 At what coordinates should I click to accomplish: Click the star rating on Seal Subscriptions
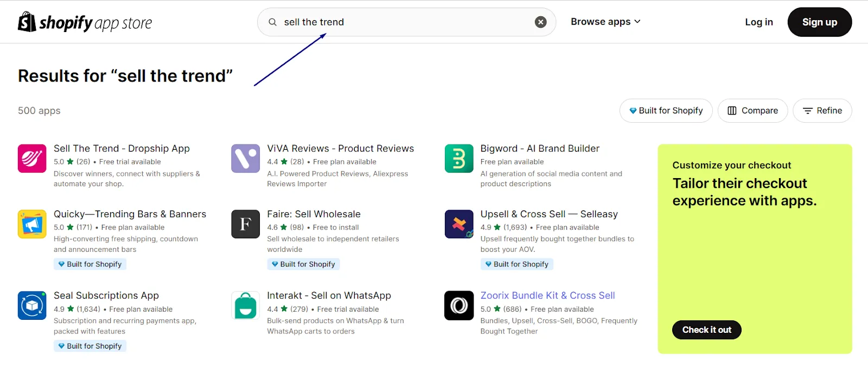71,309
